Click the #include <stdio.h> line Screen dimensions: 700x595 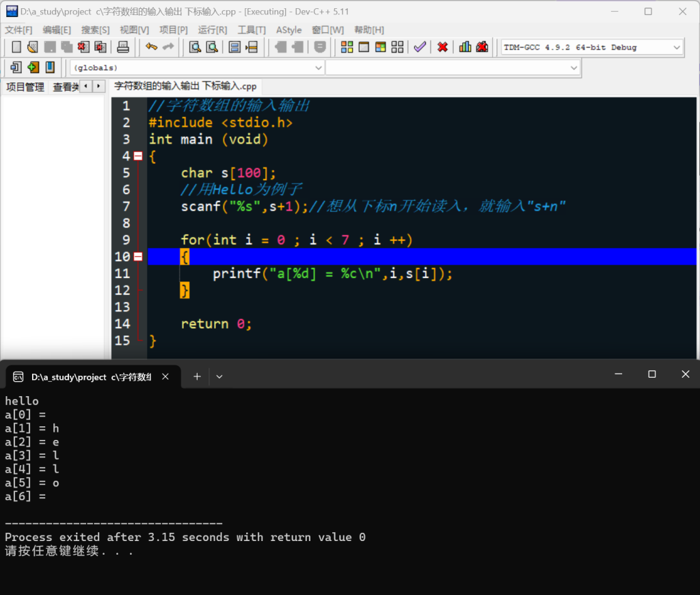pos(221,123)
